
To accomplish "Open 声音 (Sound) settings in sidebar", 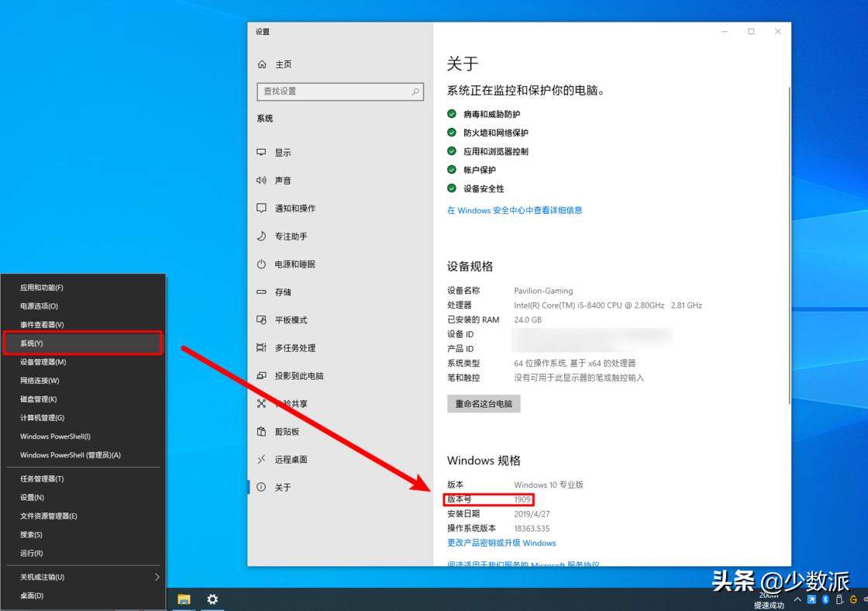I will [284, 180].
